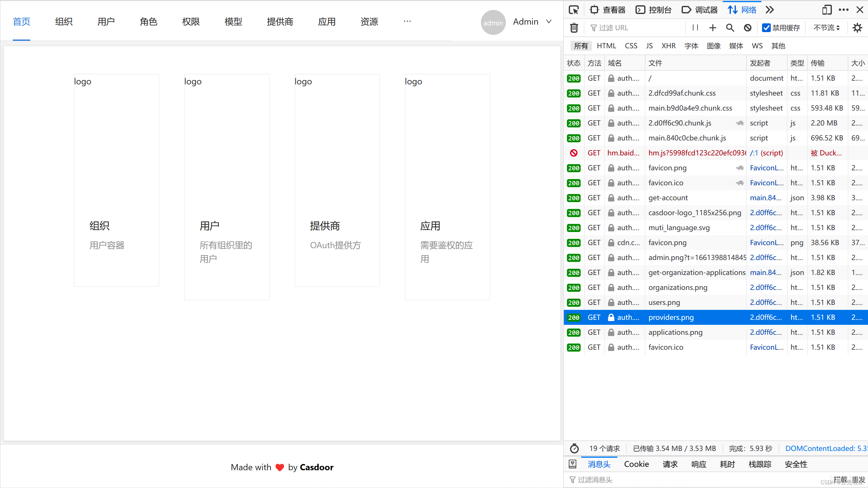Image resolution: width=868 pixels, height=488 pixels.
Task: Open the 不节流 throttling dropdown
Action: [x=827, y=28]
